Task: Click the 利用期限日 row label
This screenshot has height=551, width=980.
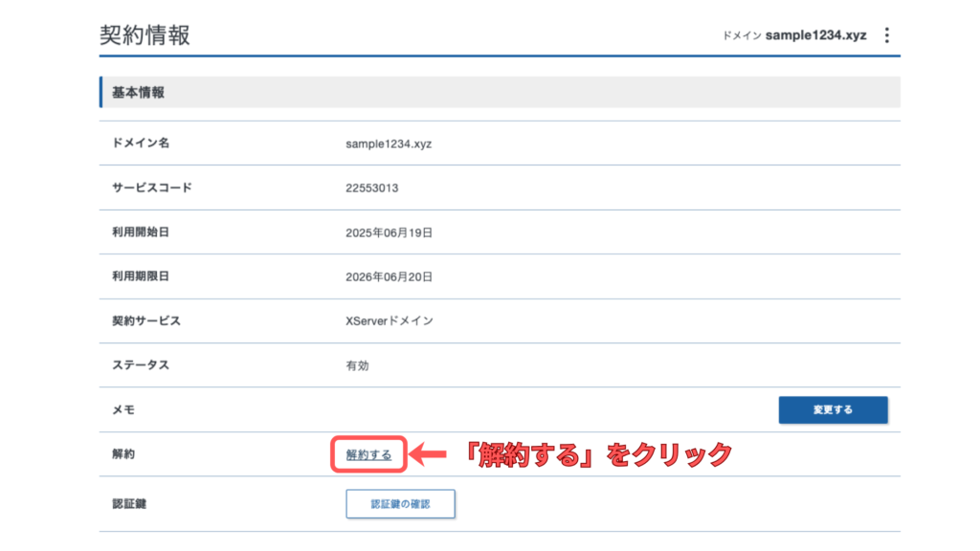Action: (141, 276)
